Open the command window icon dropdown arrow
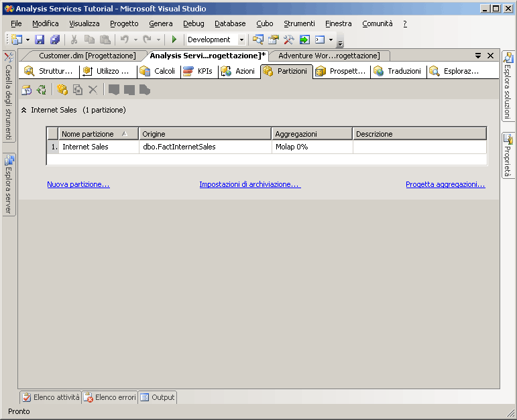Viewport: 517px width, 420px height. (x=331, y=40)
